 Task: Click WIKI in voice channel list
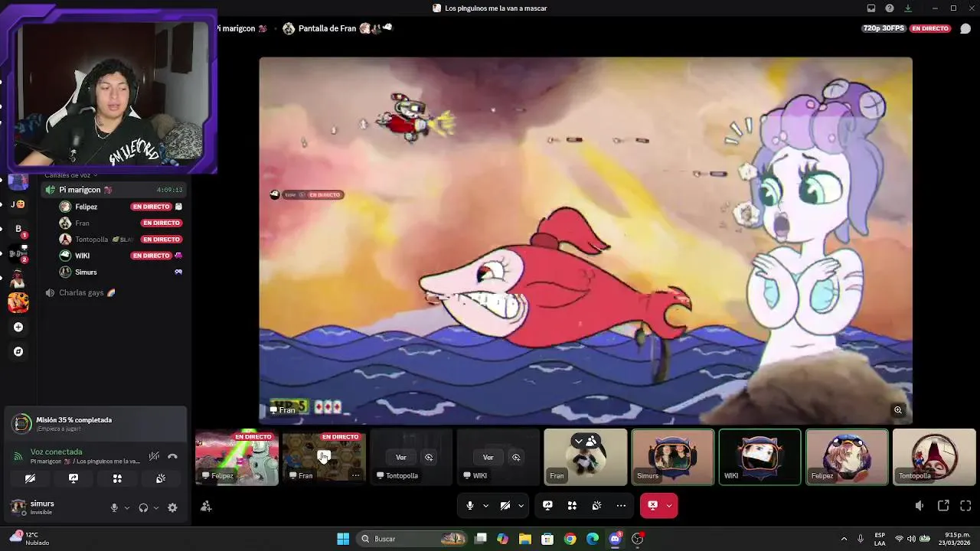click(x=82, y=256)
